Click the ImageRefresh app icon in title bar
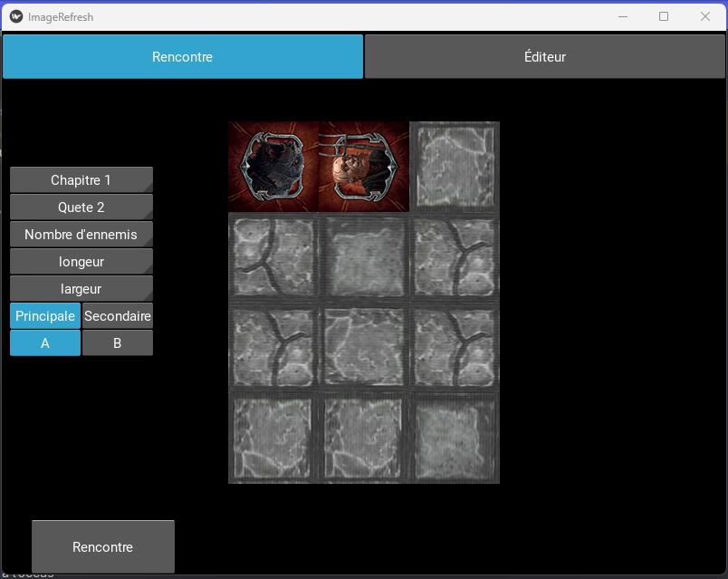This screenshot has width=728, height=579. [16, 16]
